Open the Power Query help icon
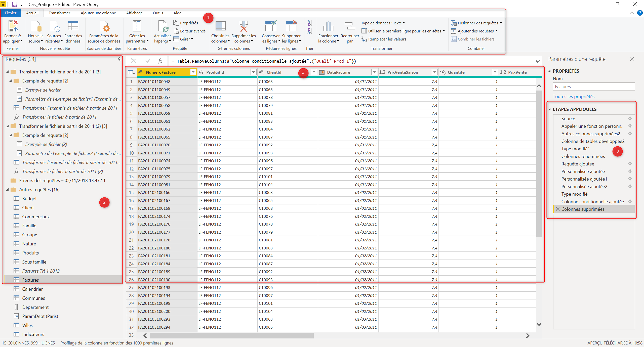This screenshot has height=347, width=644. pyautogui.click(x=640, y=13)
